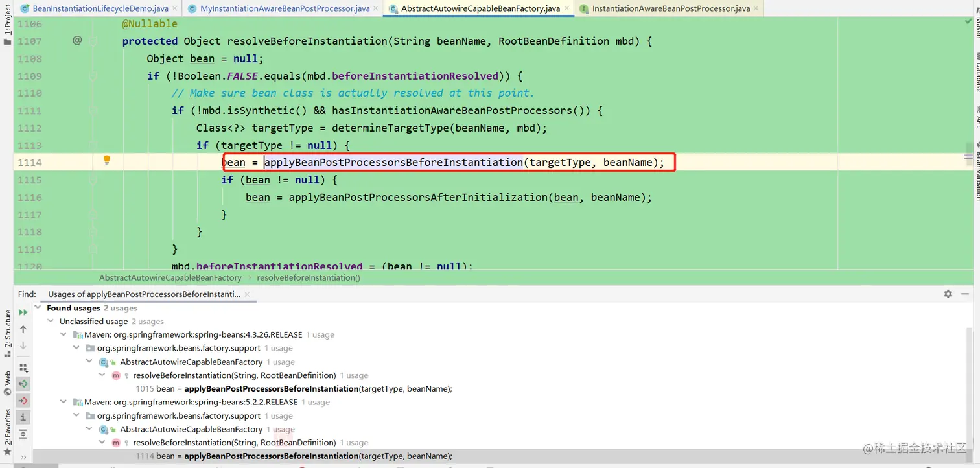The width and height of the screenshot is (980, 468).
Task: Toggle show write access filter
Action: [x=23, y=401]
